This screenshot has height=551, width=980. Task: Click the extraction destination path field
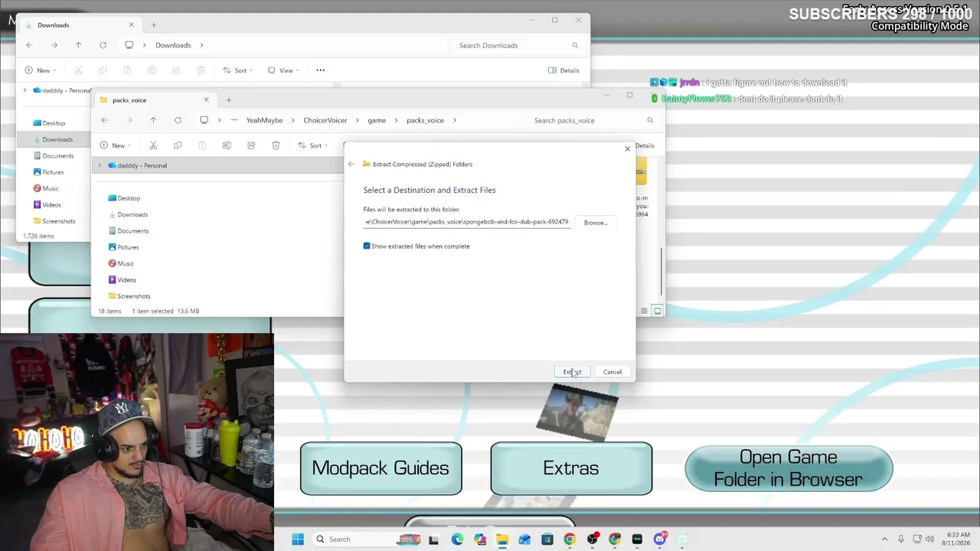[467, 222]
